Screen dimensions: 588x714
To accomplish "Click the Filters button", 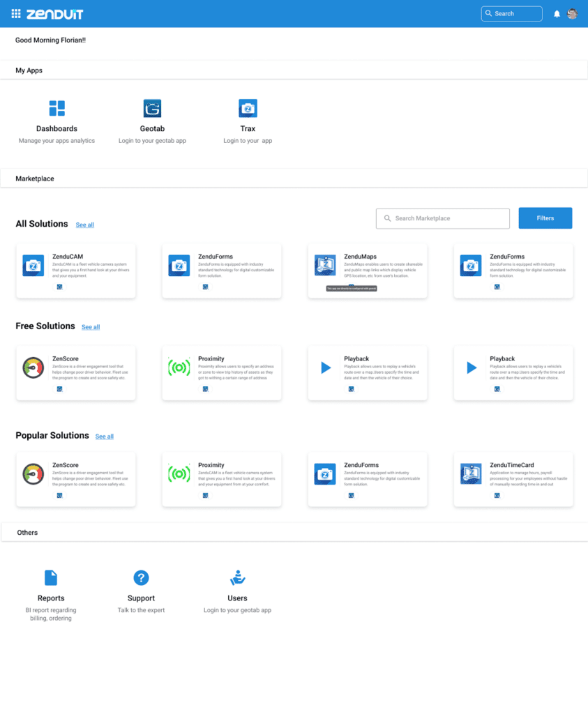I will pyautogui.click(x=545, y=218).
